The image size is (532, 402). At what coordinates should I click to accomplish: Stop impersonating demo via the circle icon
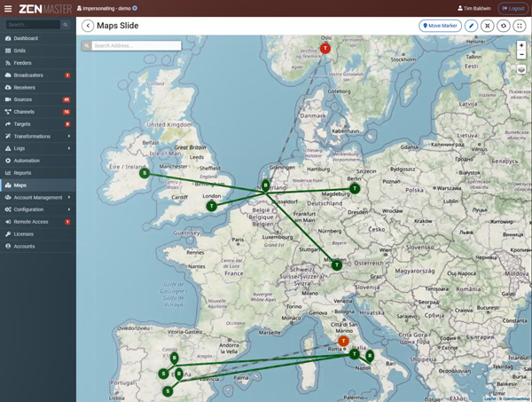135,8
